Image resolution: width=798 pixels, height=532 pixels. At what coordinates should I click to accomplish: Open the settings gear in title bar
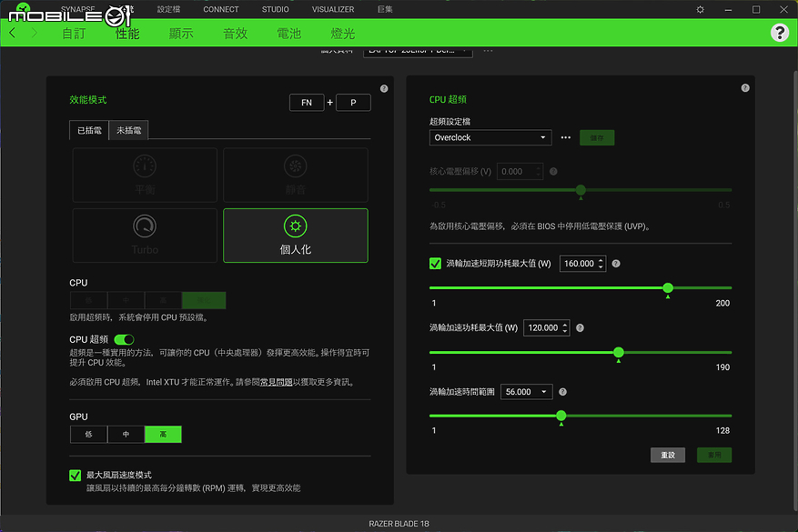[701, 10]
